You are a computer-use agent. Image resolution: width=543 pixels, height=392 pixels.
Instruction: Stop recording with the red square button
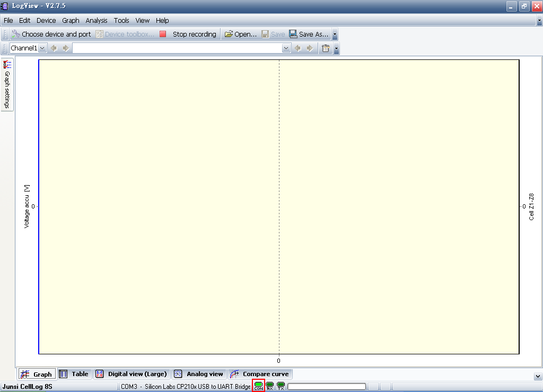(163, 34)
